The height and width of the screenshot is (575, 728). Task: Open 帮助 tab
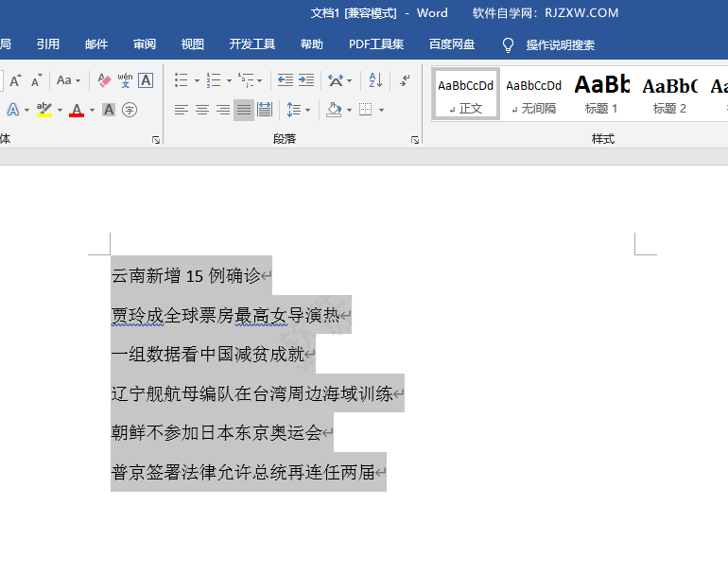[312, 44]
